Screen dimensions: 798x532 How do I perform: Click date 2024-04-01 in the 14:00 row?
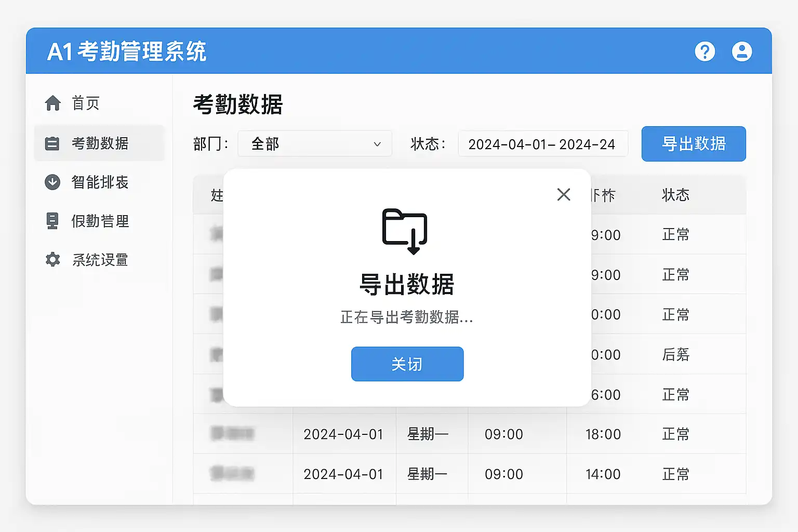click(x=343, y=474)
